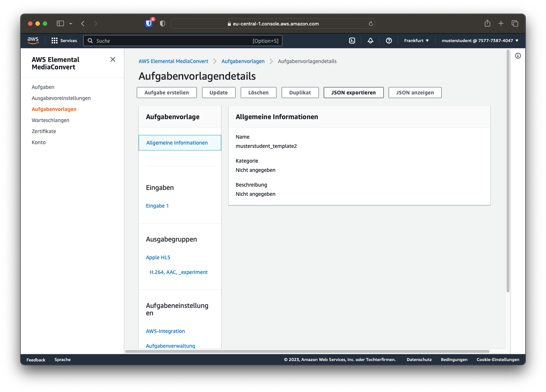Click the Aufgabe erstellen button
This screenshot has width=546, height=392.
[x=167, y=93]
